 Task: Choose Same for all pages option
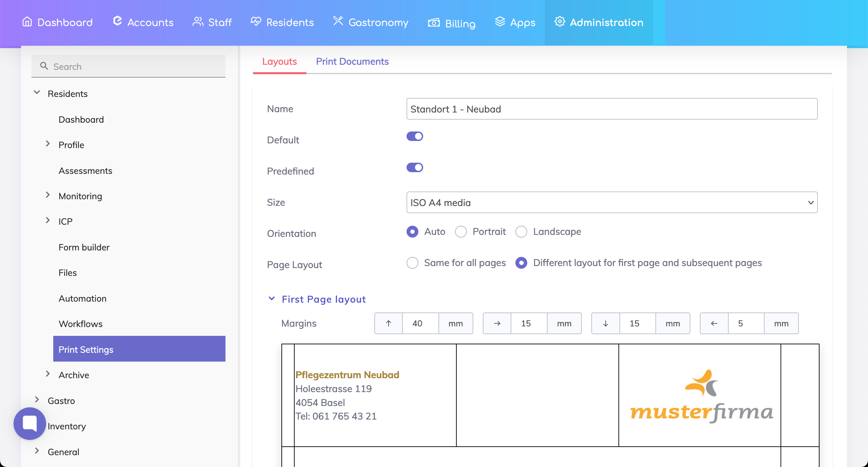coord(412,263)
